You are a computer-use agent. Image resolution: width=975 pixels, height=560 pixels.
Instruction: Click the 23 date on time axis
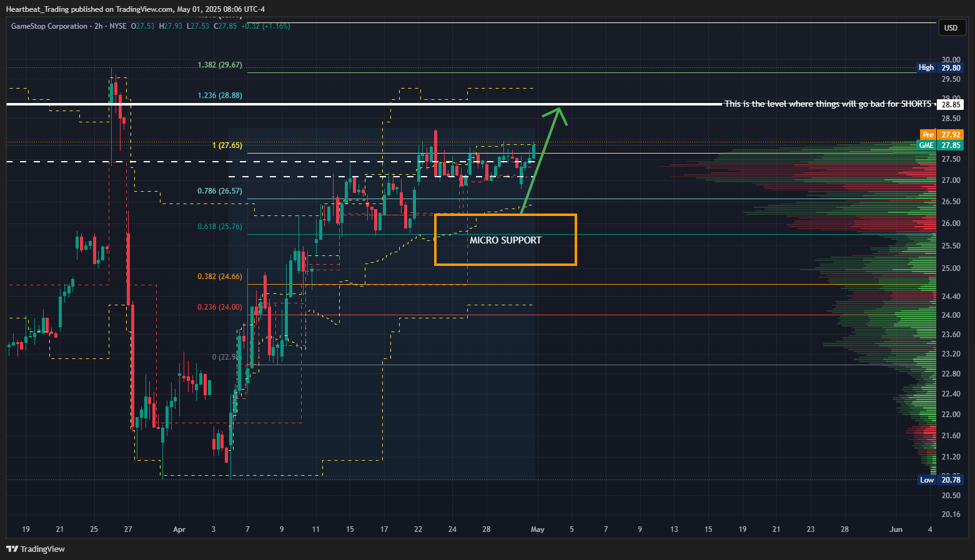point(811,529)
